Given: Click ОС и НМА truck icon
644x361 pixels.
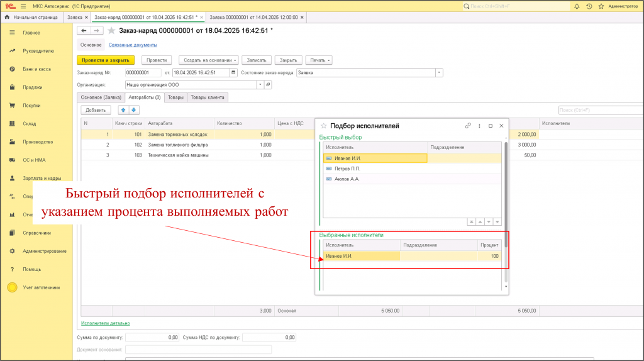Looking at the screenshot, I should coord(13,160).
